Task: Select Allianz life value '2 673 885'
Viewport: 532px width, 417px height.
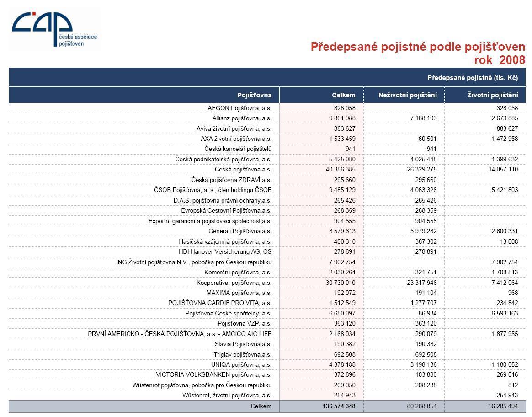Action: [505, 118]
